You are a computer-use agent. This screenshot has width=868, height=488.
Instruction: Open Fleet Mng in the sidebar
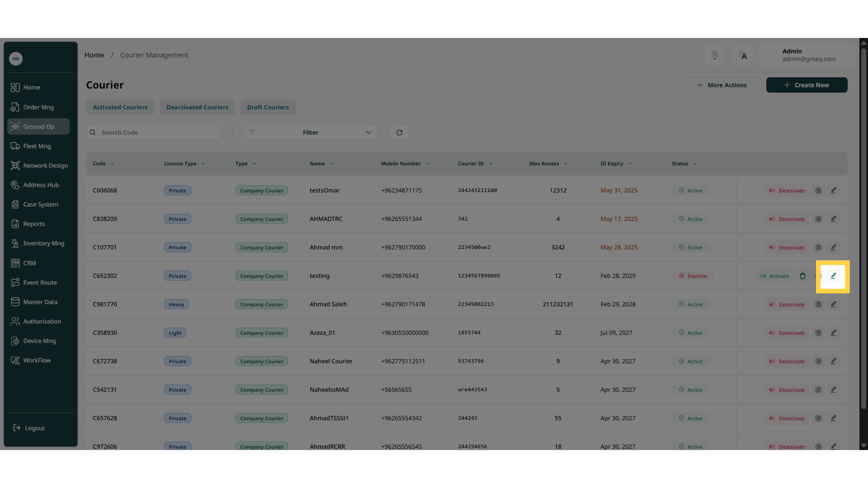point(38,146)
